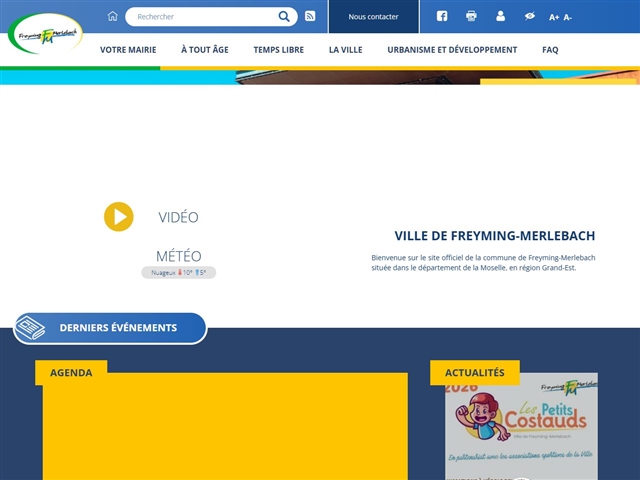Image resolution: width=640 pixels, height=480 pixels.
Task: Toggle the eye accessibility contrast icon
Action: point(530,17)
